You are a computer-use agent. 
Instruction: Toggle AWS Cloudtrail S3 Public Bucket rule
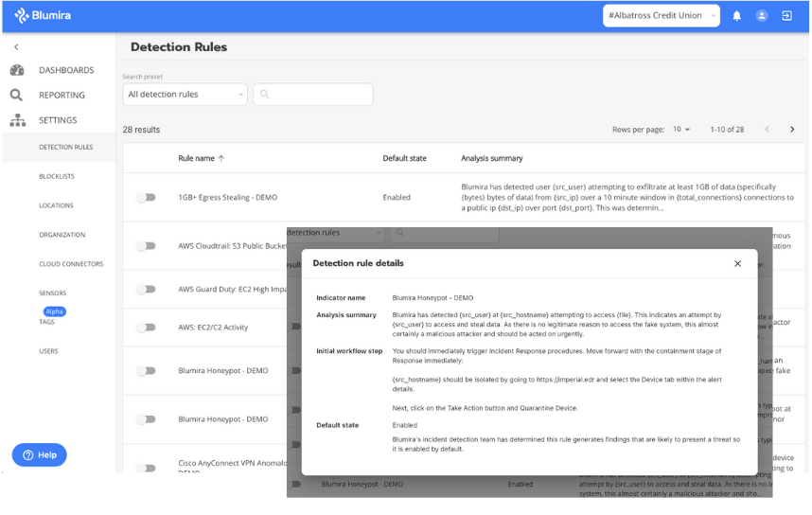146,246
